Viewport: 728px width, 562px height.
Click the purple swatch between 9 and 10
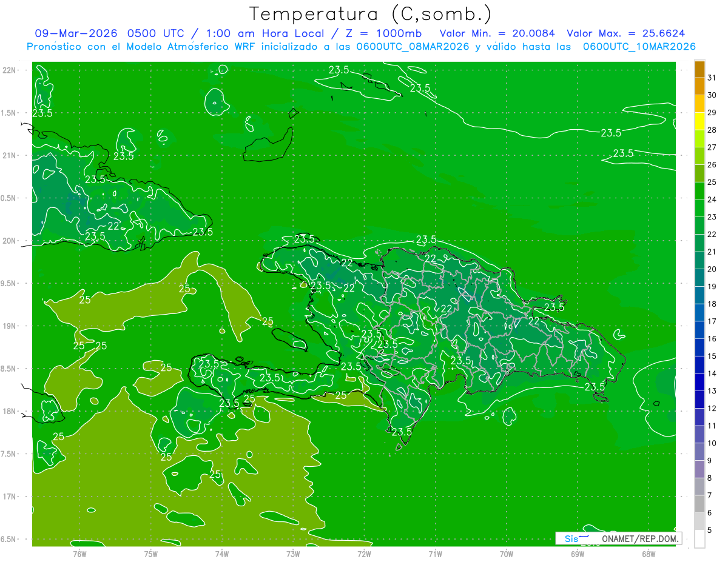click(699, 452)
